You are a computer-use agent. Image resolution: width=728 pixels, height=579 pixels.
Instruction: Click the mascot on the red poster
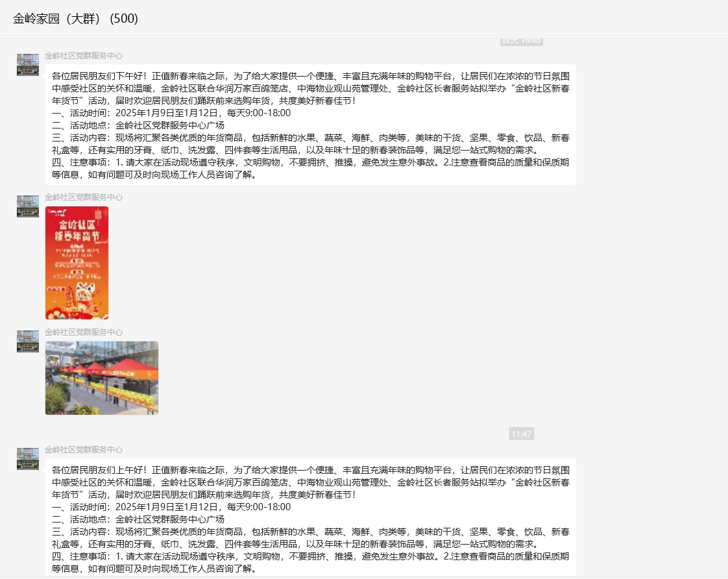tap(84, 294)
